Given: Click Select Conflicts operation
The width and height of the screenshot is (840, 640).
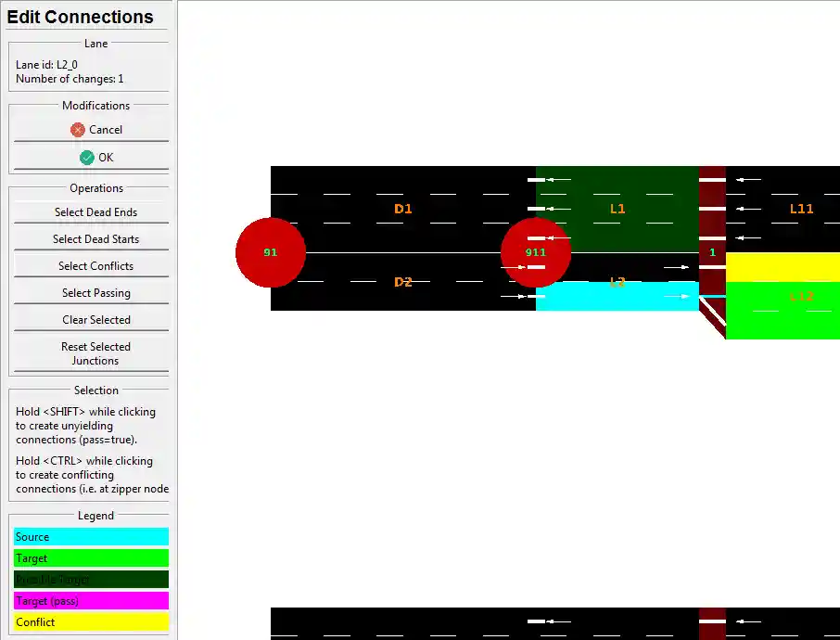Looking at the screenshot, I should click(91, 266).
